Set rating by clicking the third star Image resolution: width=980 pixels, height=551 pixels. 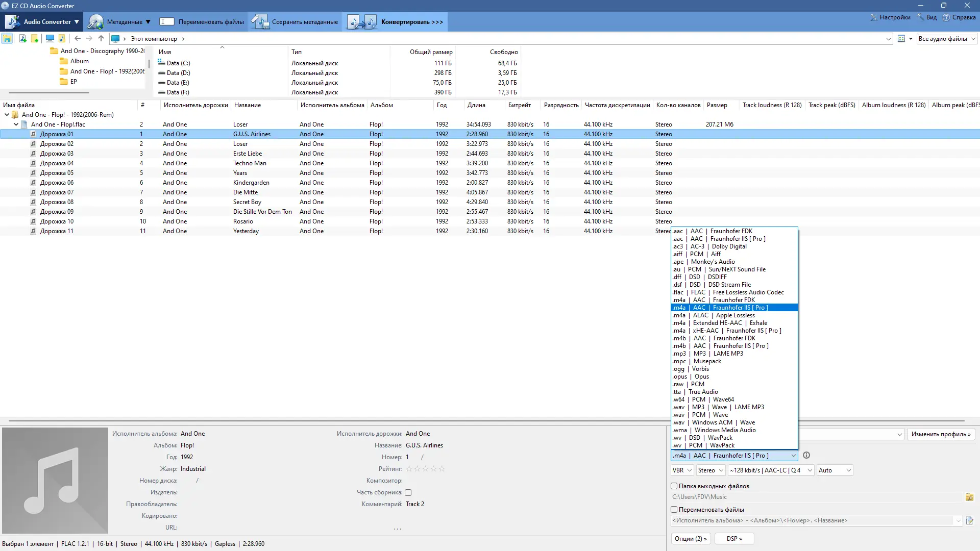coord(425,469)
